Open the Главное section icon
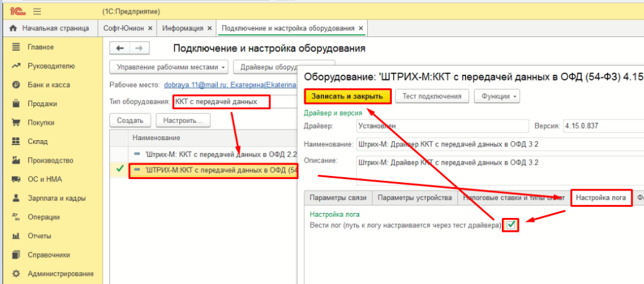The height and width of the screenshot is (284, 644). 16,47
